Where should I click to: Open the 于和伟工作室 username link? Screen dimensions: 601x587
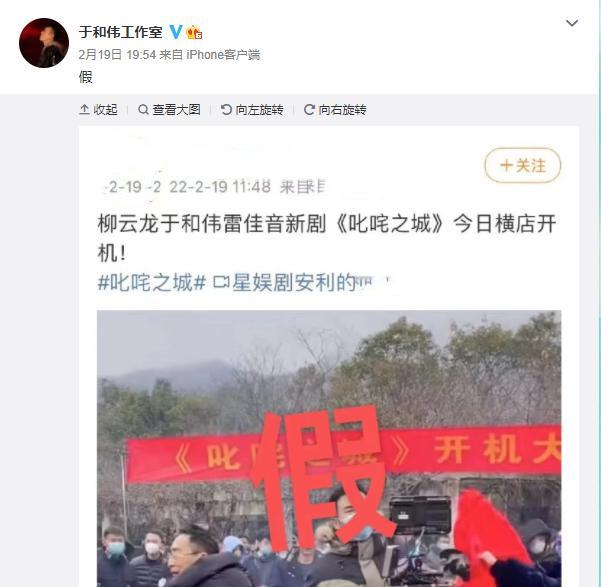(x=120, y=32)
